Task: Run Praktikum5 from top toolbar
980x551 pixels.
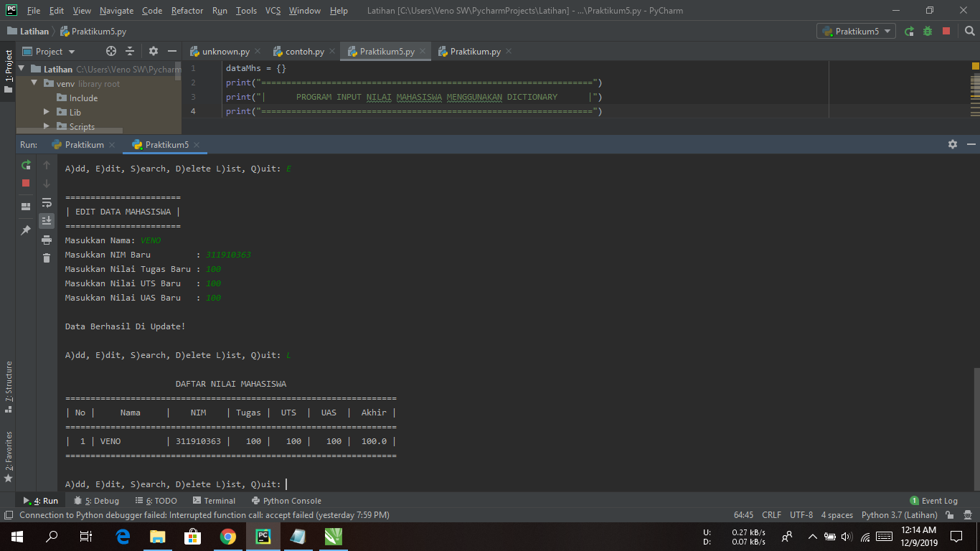Action: pos(909,31)
